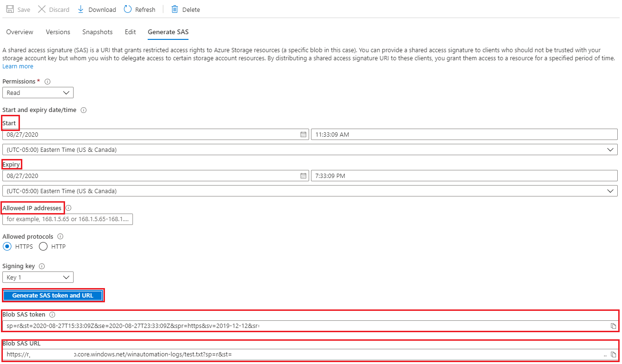Open the Signing key dropdown
The width and height of the screenshot is (622, 364).
tap(38, 278)
